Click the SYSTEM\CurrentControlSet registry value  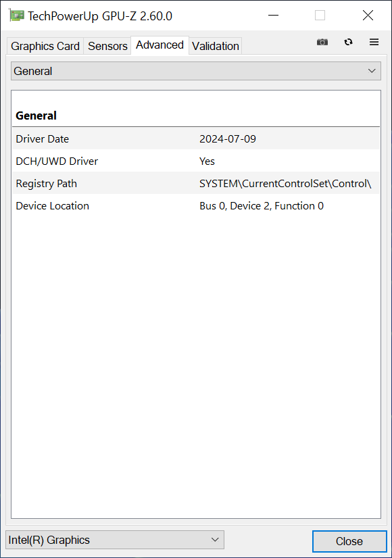point(285,184)
